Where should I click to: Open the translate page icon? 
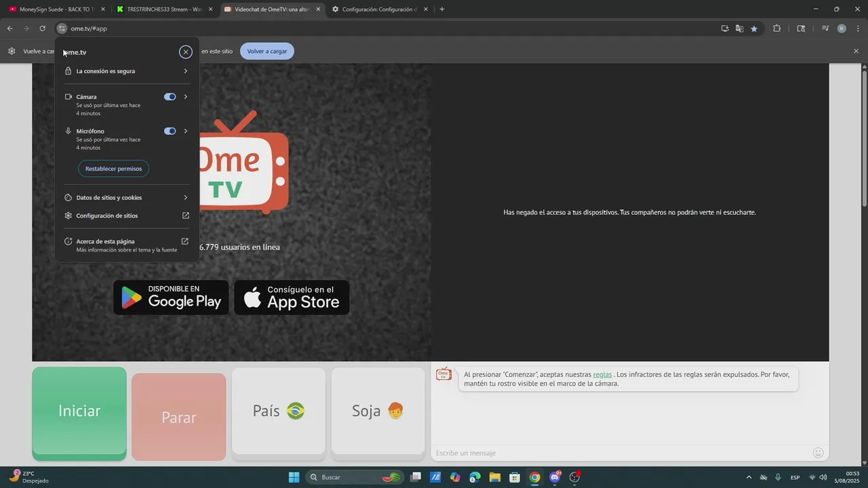(739, 28)
